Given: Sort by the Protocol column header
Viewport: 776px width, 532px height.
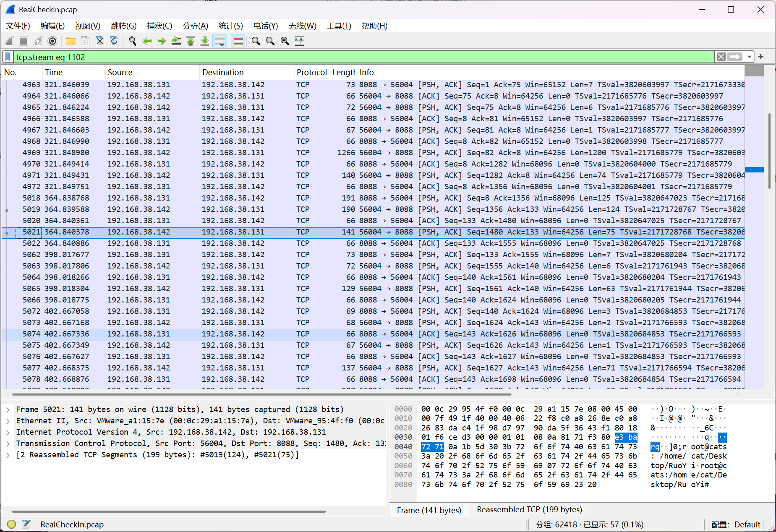Looking at the screenshot, I should [312, 72].
